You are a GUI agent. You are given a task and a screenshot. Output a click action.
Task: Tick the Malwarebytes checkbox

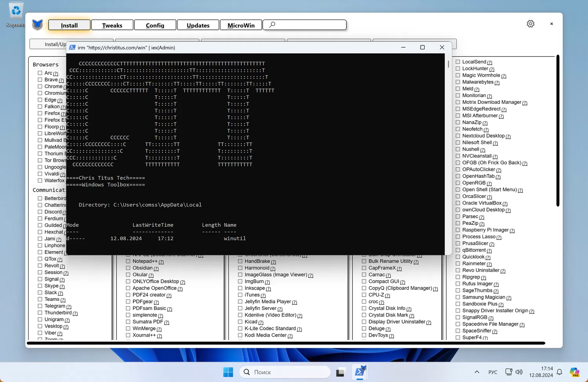[458, 82]
